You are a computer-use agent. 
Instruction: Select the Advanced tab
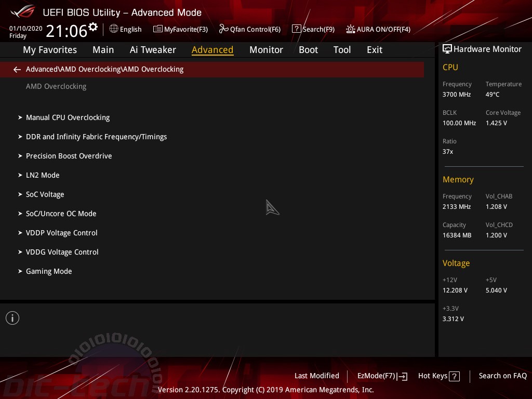tap(212, 50)
